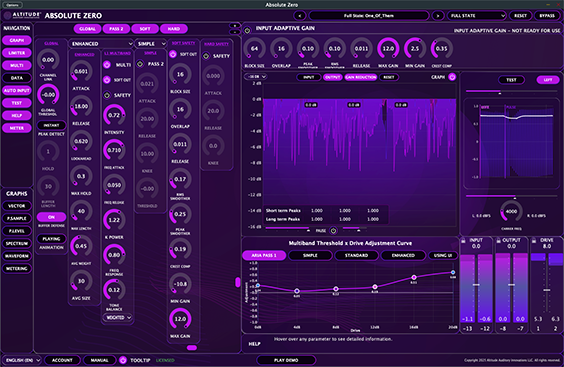
Task: Select the ARIA PASS 1 curve tab
Action: point(264,255)
